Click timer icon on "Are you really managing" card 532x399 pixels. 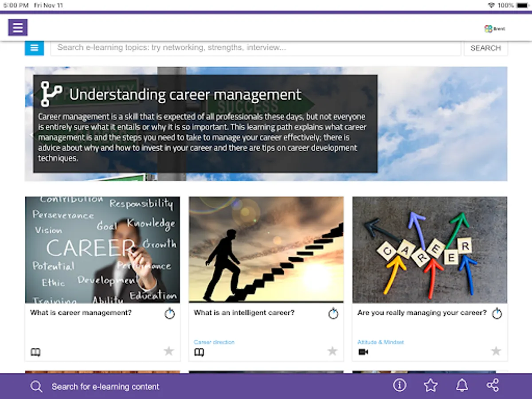point(497,313)
